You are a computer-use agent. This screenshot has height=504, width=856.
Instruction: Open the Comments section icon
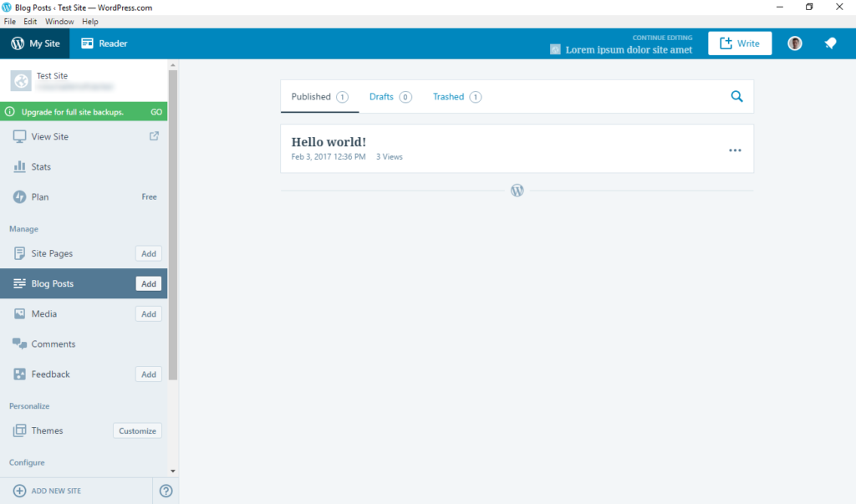[18, 344]
